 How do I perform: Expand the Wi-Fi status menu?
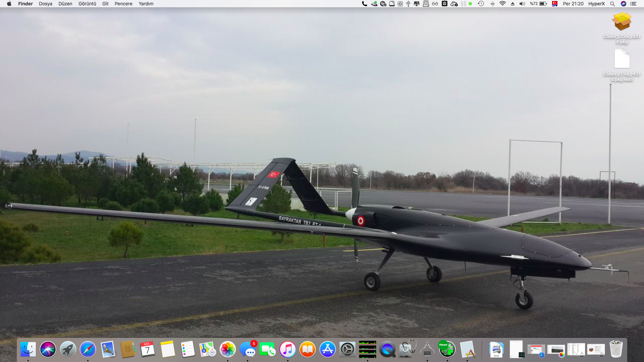coord(502,4)
